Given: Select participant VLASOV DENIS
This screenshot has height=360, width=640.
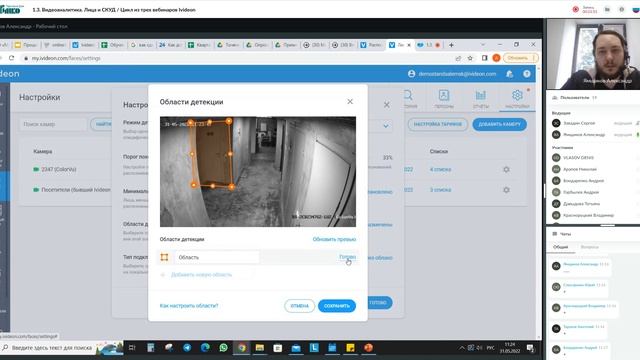Looking at the screenshot, I should pyautogui.click(x=578, y=158).
